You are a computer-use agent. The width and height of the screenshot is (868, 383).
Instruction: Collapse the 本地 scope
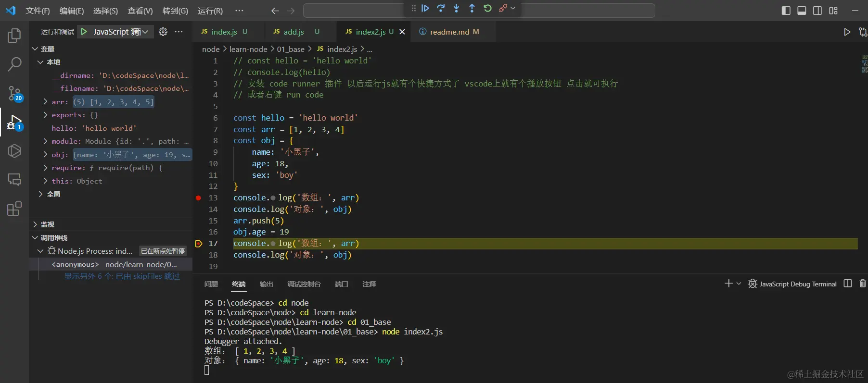click(40, 62)
